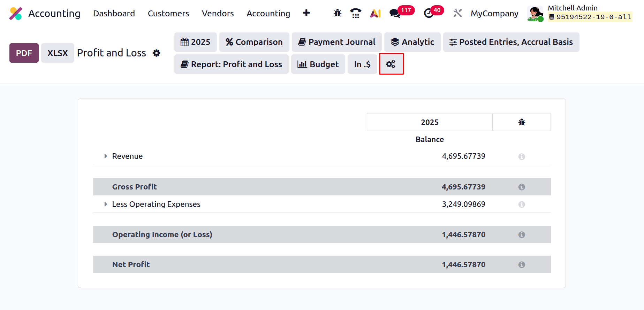Image resolution: width=644 pixels, height=310 pixels.
Task: Open Posted Entries, Accrual Basis options dropdown
Action: [511, 42]
